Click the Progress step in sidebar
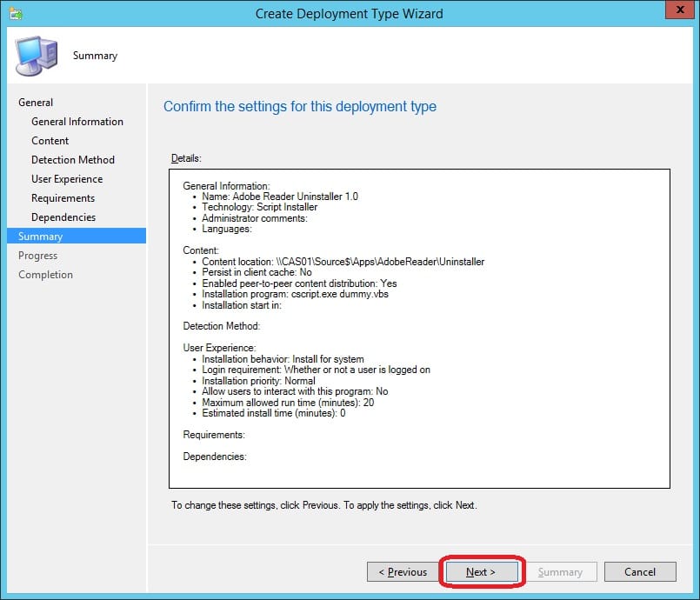Image resolution: width=700 pixels, height=600 pixels. pos(38,256)
